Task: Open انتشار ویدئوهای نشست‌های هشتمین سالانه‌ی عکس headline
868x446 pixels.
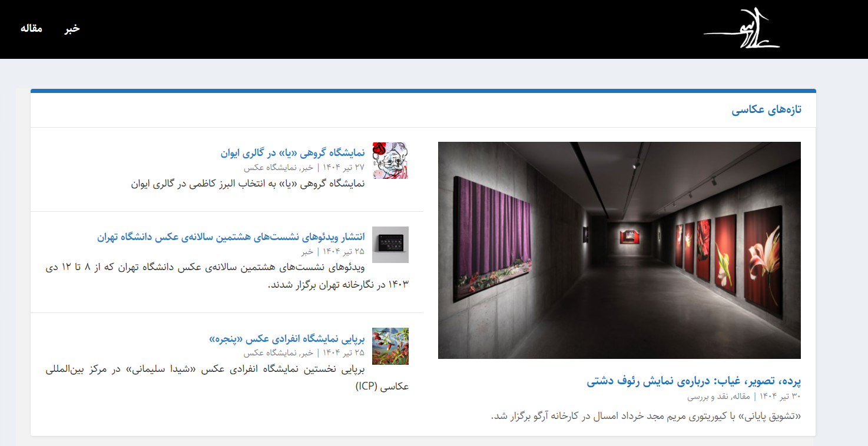Action: click(x=231, y=237)
